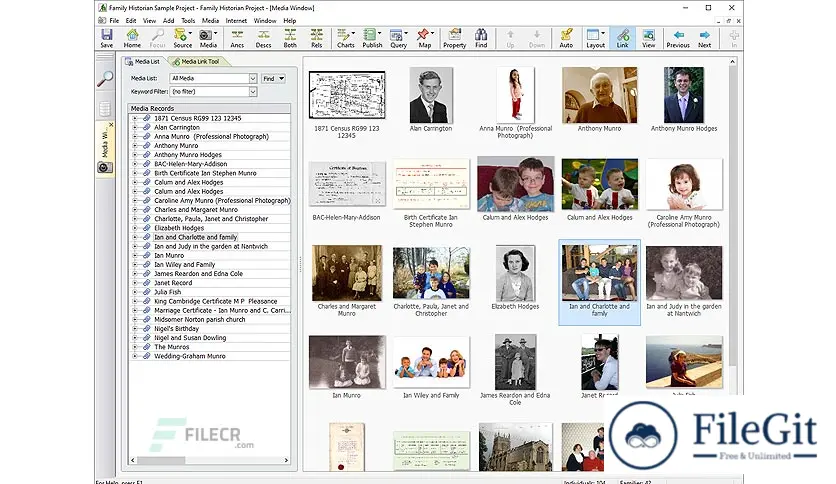This screenshot has height=484, width=836.
Task: Open the Find dropdown button
Action: click(x=274, y=78)
